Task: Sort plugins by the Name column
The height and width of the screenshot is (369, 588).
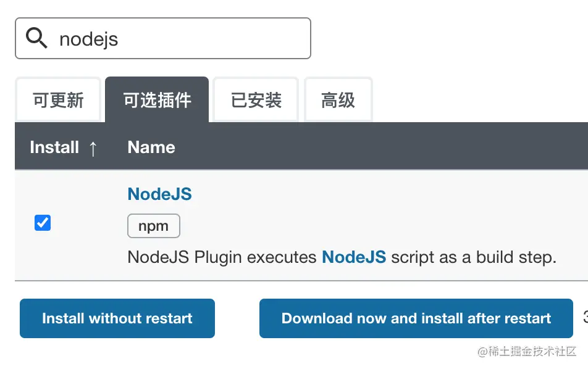Action: 151,147
